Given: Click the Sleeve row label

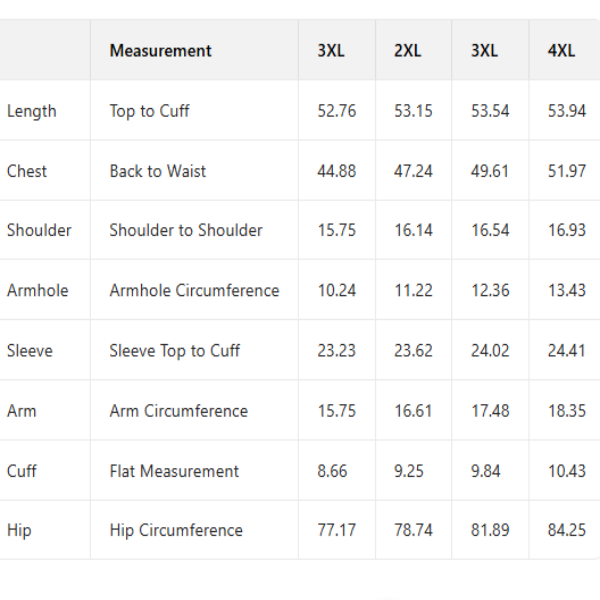Looking at the screenshot, I should pyautogui.click(x=30, y=351).
